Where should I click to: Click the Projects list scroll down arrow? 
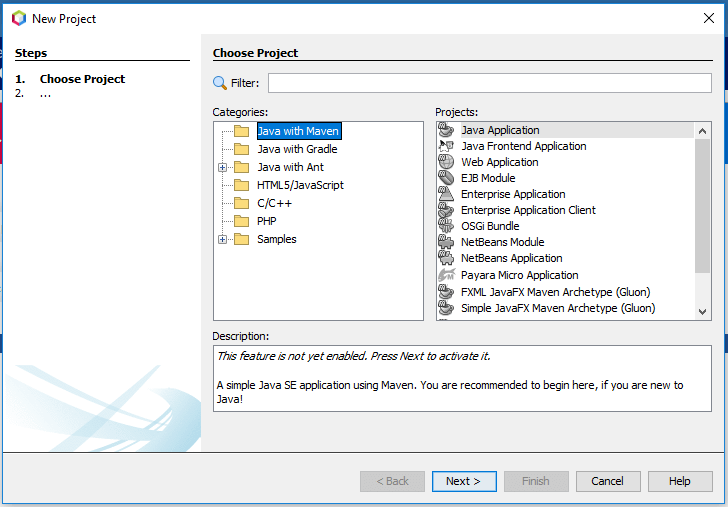(x=703, y=312)
